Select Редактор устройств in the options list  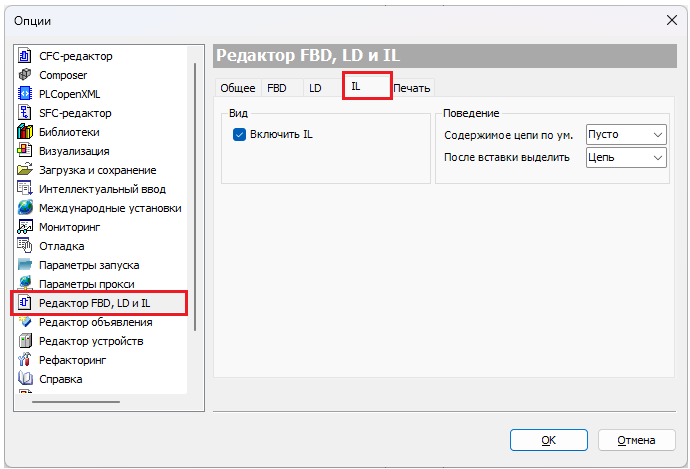coord(90,341)
